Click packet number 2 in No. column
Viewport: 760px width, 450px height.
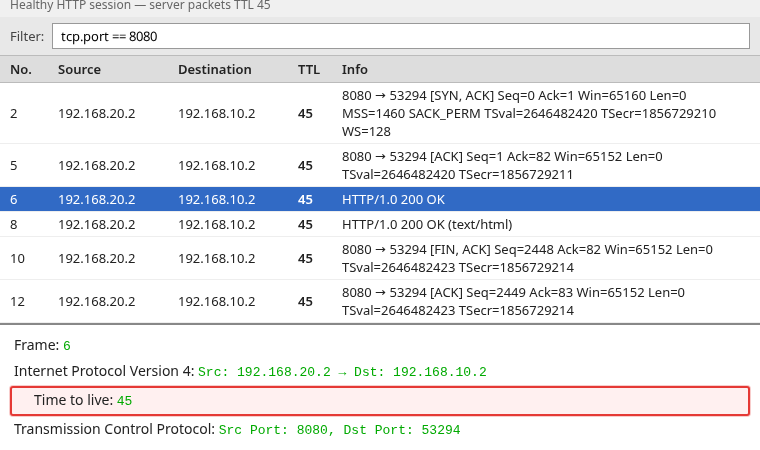click(14, 113)
